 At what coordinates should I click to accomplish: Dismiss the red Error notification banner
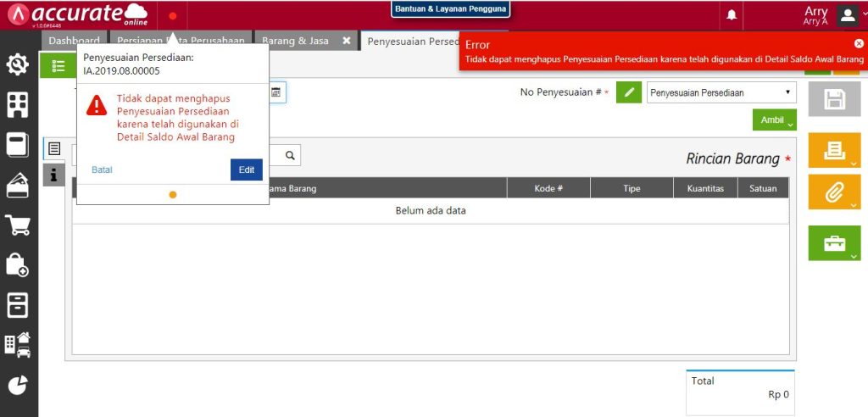(859, 43)
